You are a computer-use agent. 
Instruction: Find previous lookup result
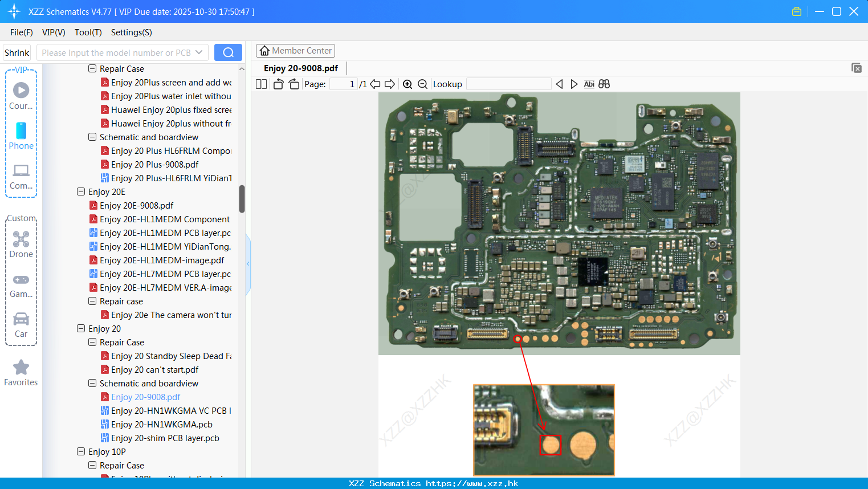click(x=559, y=84)
